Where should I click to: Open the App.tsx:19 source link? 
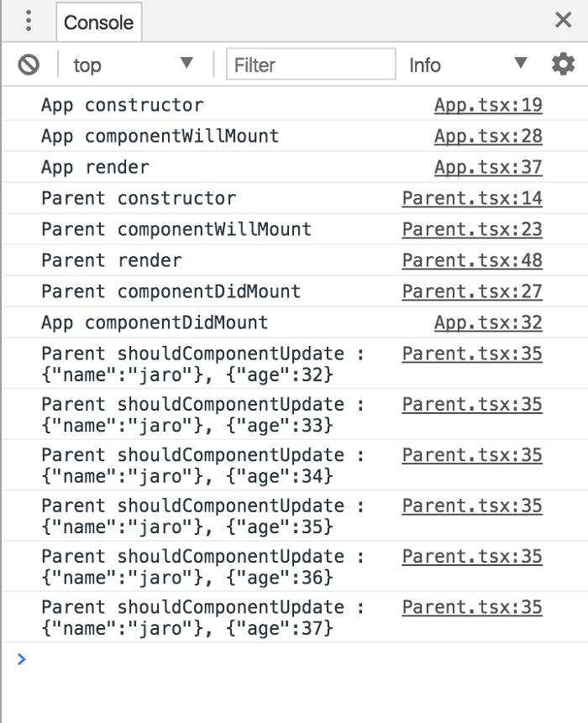tap(488, 105)
